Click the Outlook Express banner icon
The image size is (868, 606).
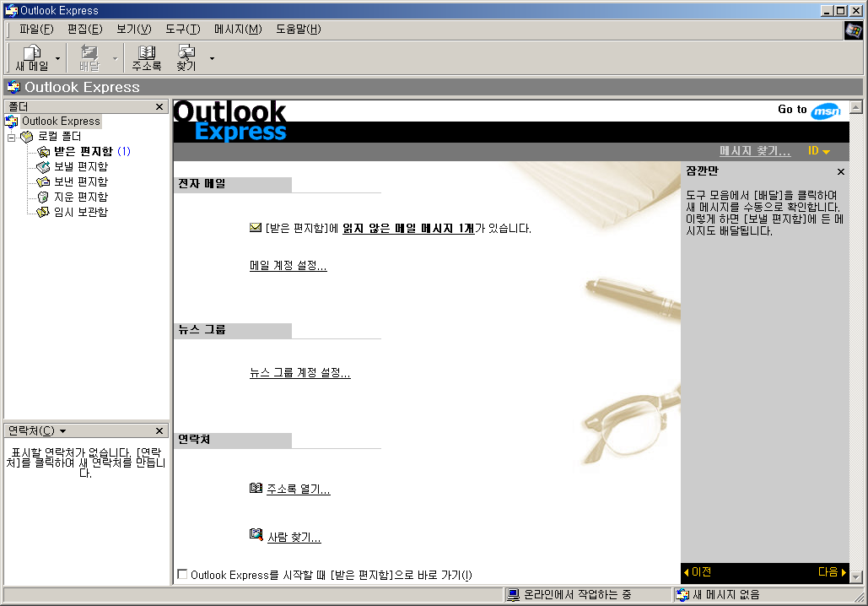point(13,87)
